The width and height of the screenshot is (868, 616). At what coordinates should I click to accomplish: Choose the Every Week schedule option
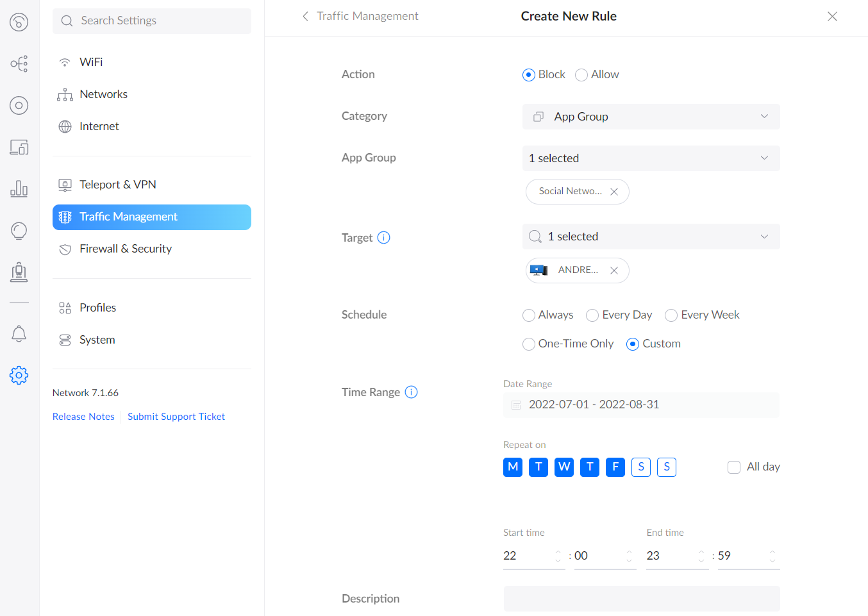tap(671, 315)
